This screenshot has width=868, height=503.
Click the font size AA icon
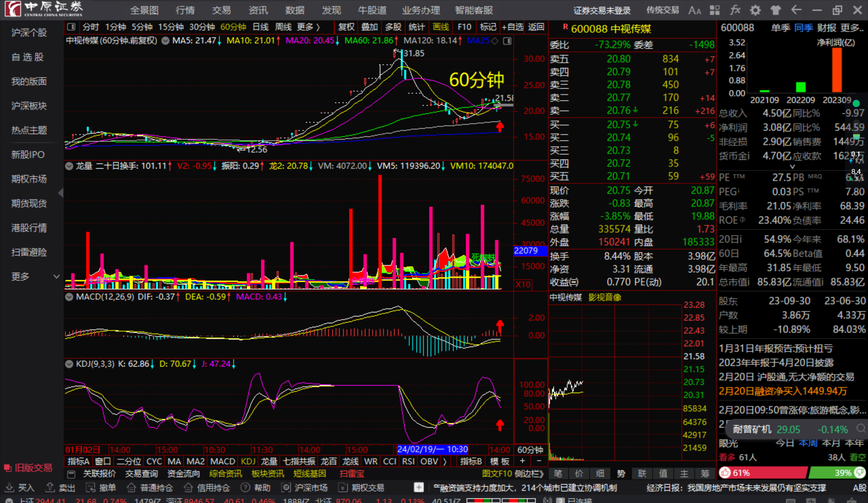(x=694, y=10)
